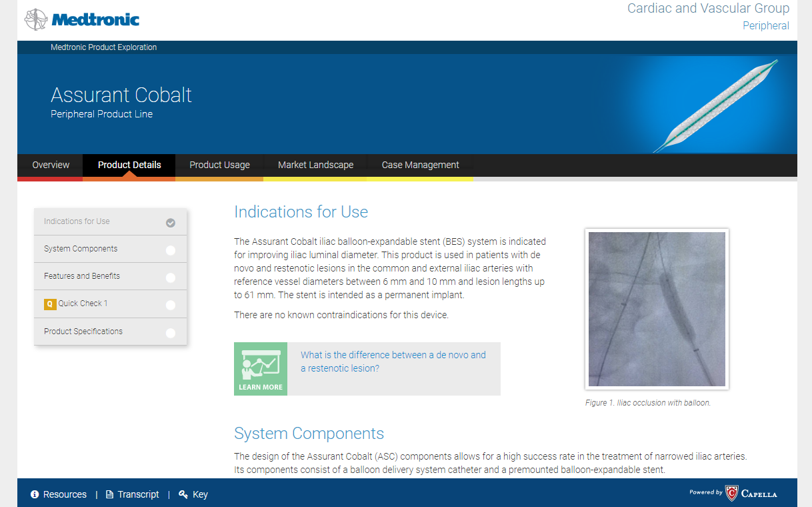Enlarge the iliac occlusion figure image
This screenshot has height=507, width=812.
[657, 309]
